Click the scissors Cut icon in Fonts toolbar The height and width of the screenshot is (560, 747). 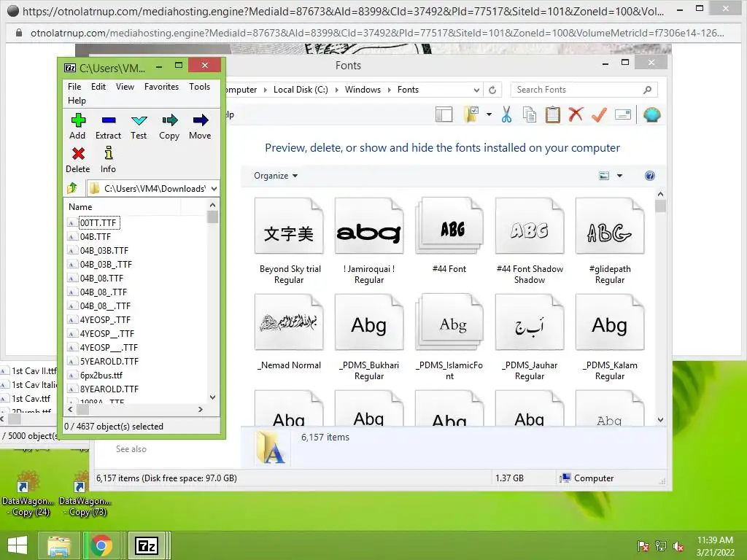coord(506,114)
